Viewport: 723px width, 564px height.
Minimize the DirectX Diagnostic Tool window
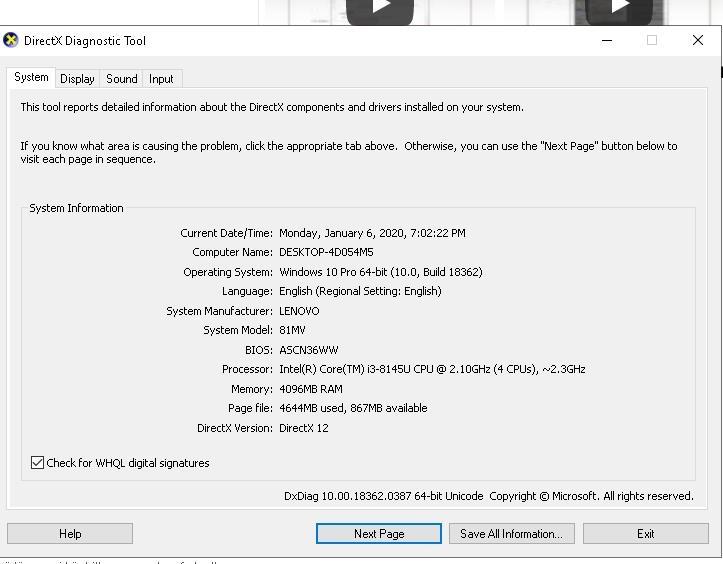tap(607, 41)
